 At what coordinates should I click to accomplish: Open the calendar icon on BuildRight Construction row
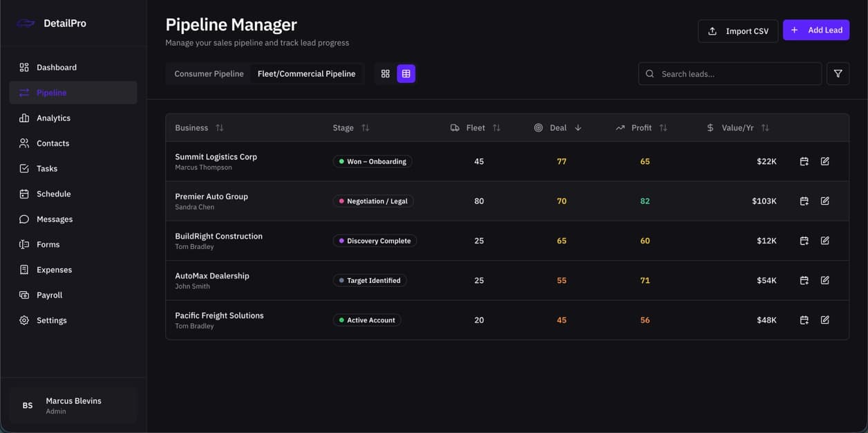tap(804, 240)
